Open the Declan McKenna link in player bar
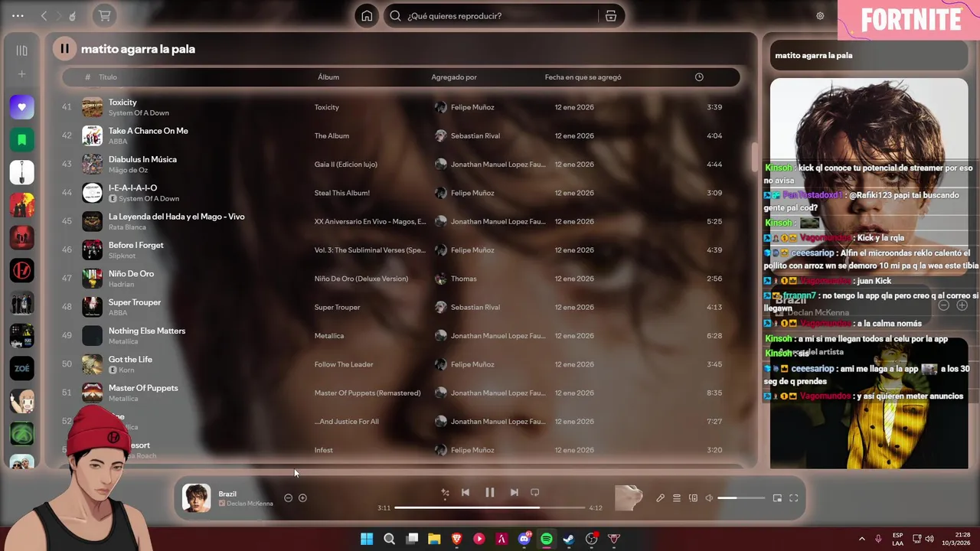Image resolution: width=980 pixels, height=551 pixels. tap(250, 504)
